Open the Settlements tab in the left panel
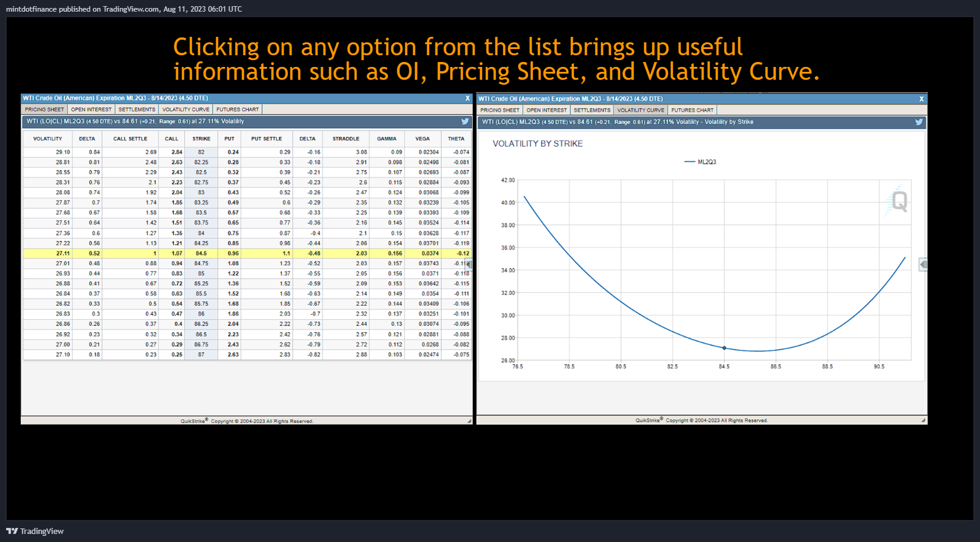The width and height of the screenshot is (980, 542). (136, 109)
